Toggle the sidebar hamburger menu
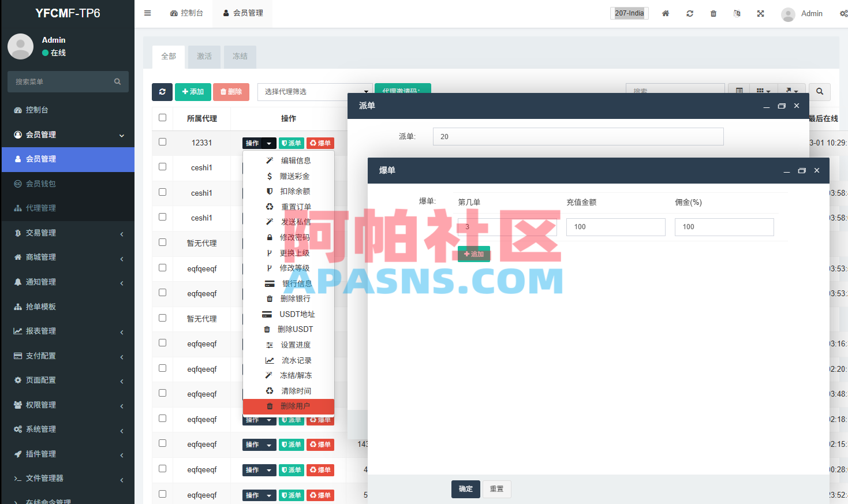Screen dimensions: 848x504 (x=148, y=13)
